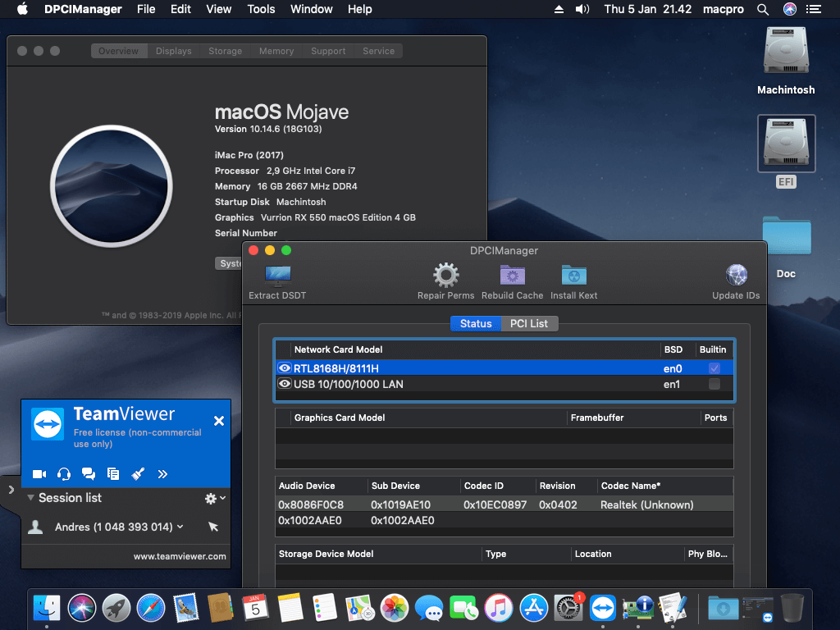Screen dimensions: 840x630
Task: Open the Storage tab in About This Mac
Action: (x=225, y=51)
